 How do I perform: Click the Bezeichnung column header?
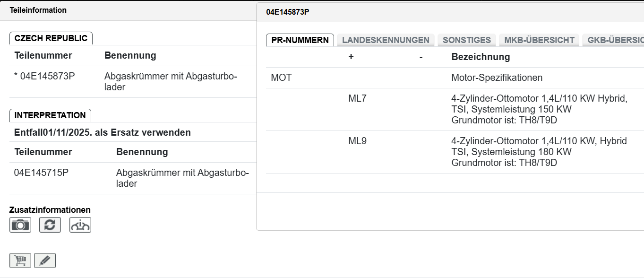pos(481,57)
